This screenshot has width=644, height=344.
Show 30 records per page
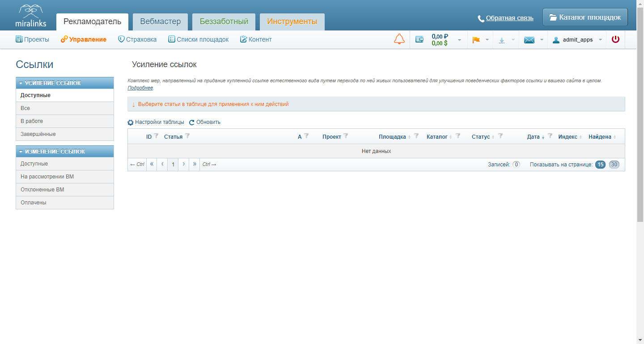[614, 165]
